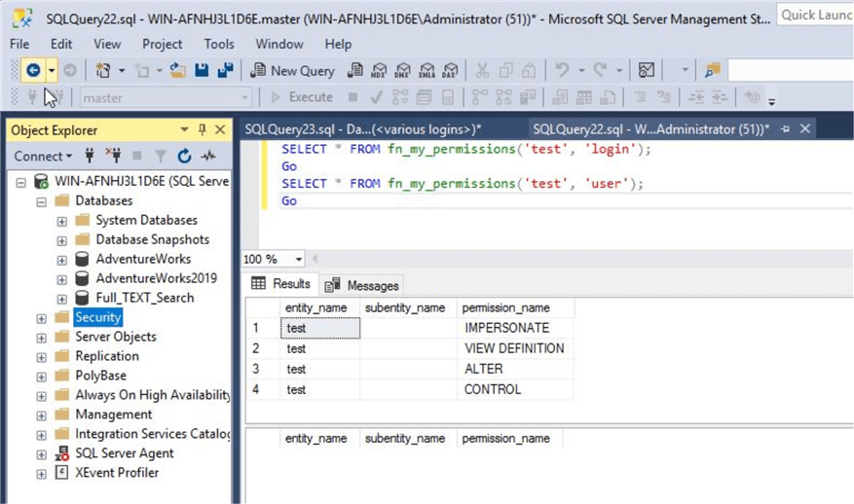Click the Open File folder icon

pos(177,70)
